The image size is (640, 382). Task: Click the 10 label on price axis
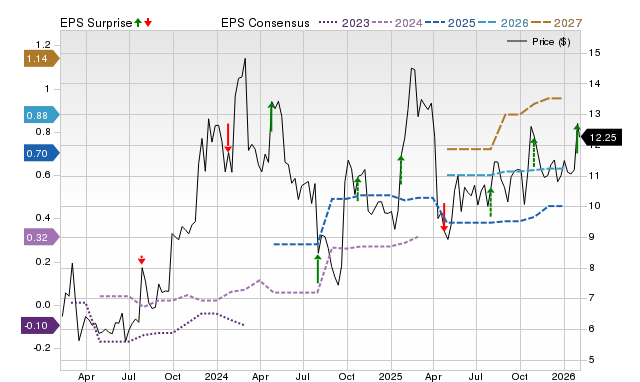(x=594, y=206)
